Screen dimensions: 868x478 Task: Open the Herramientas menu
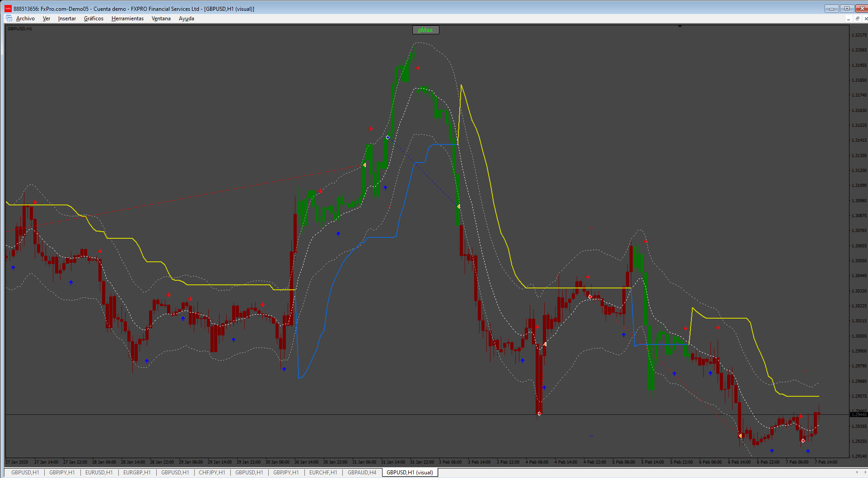tap(127, 19)
